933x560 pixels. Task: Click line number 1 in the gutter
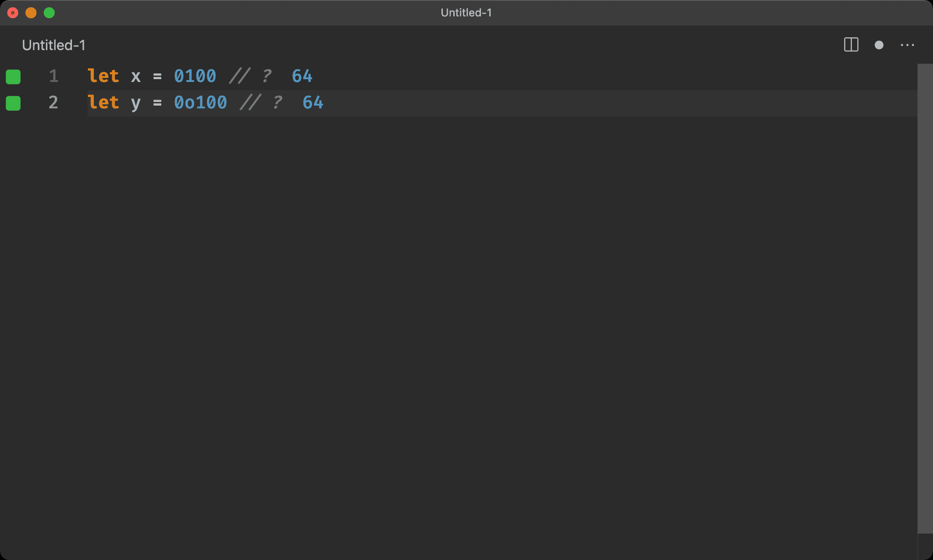(53, 76)
